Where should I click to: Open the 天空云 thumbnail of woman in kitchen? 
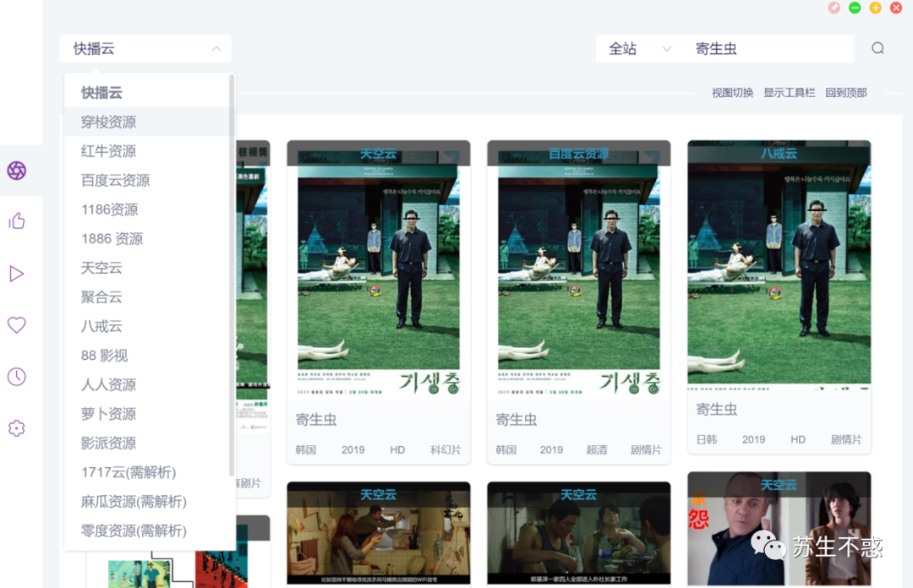click(379, 533)
